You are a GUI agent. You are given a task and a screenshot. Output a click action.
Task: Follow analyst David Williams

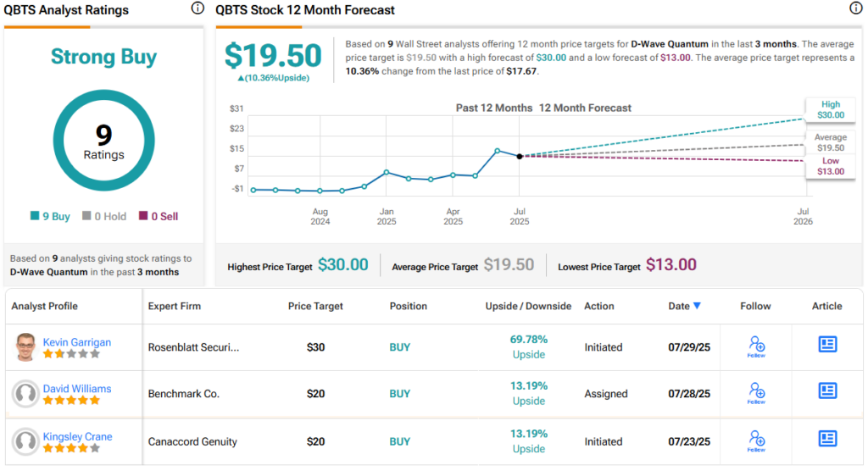pos(756,393)
